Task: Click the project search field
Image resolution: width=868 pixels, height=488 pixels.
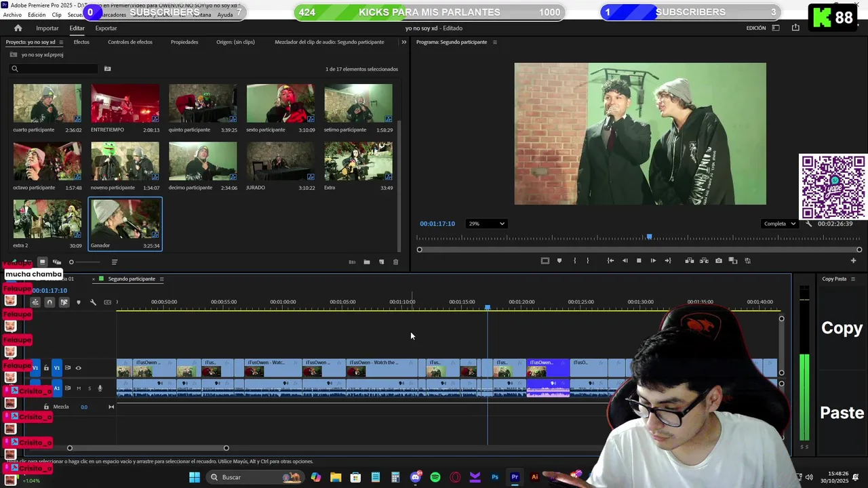Action: [54, 68]
